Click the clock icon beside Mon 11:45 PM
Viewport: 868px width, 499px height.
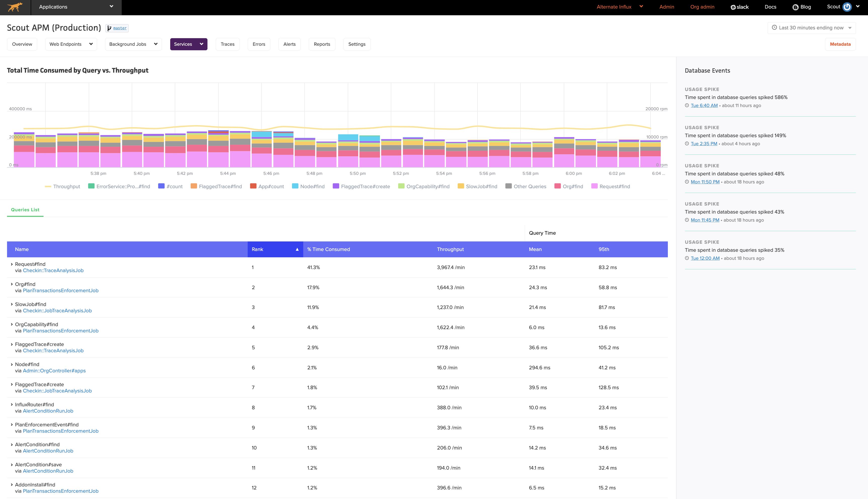tap(687, 220)
